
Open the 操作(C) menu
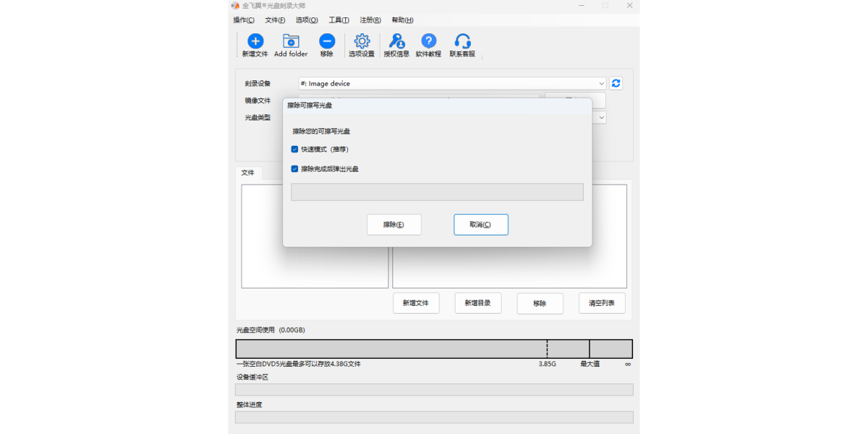click(244, 20)
